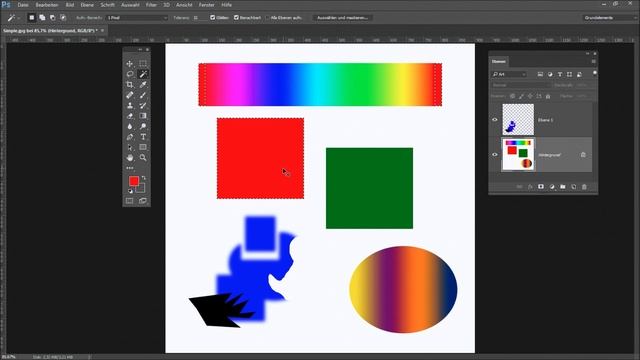Image resolution: width=640 pixels, height=360 pixels.
Task: Select the Pen tool
Action: click(x=130, y=137)
